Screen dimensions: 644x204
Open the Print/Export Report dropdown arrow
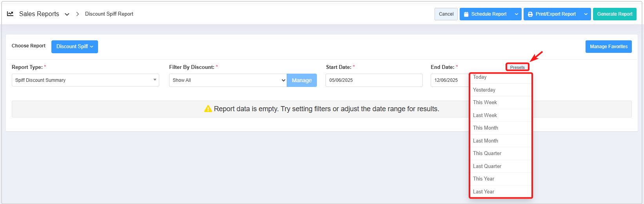coord(586,14)
